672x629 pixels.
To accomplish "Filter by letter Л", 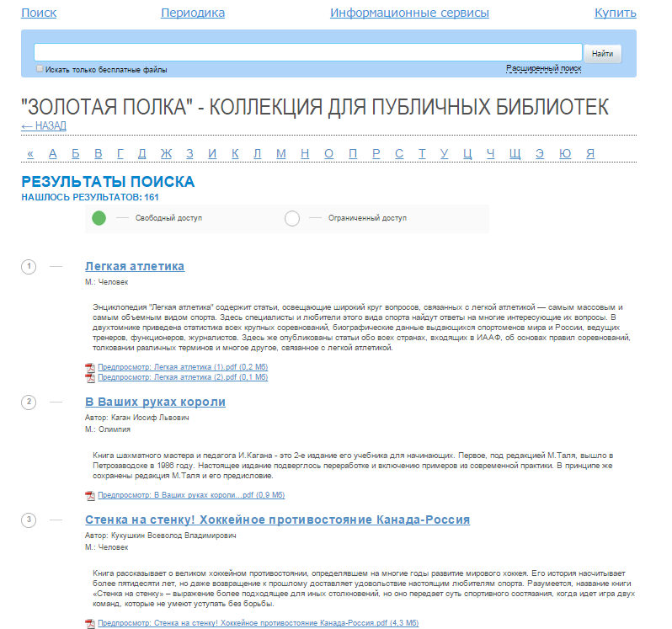I will (257, 153).
